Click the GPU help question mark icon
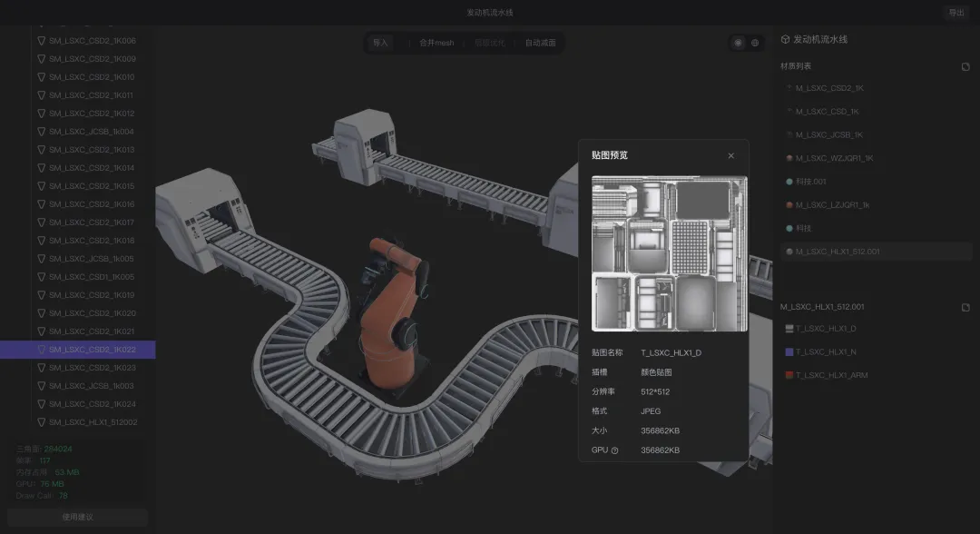This screenshot has height=534, width=980. click(x=614, y=450)
